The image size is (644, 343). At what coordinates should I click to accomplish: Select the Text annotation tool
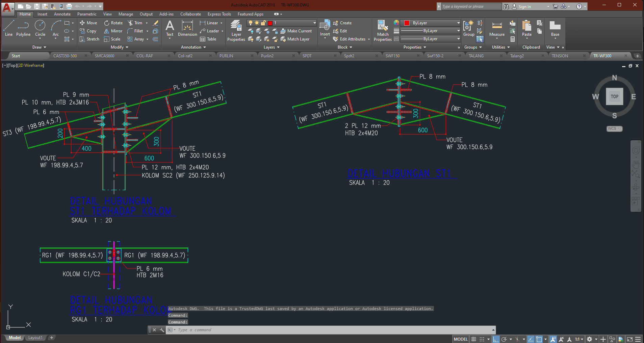[x=170, y=28]
